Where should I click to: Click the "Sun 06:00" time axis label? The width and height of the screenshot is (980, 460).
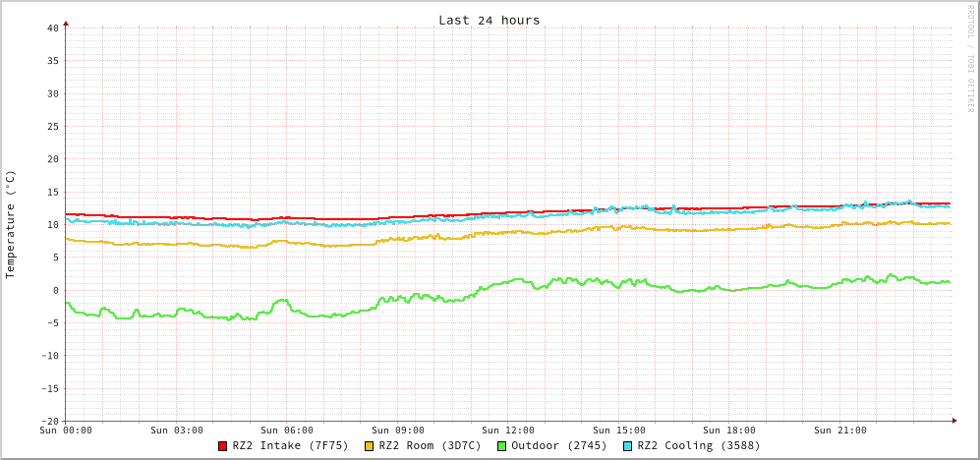tap(287, 431)
